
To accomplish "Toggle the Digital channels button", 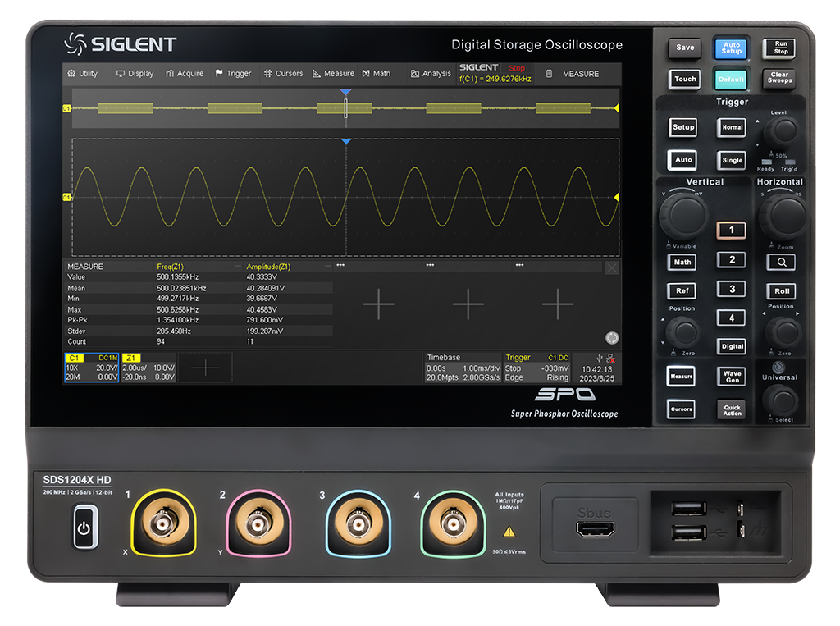I will click(732, 346).
